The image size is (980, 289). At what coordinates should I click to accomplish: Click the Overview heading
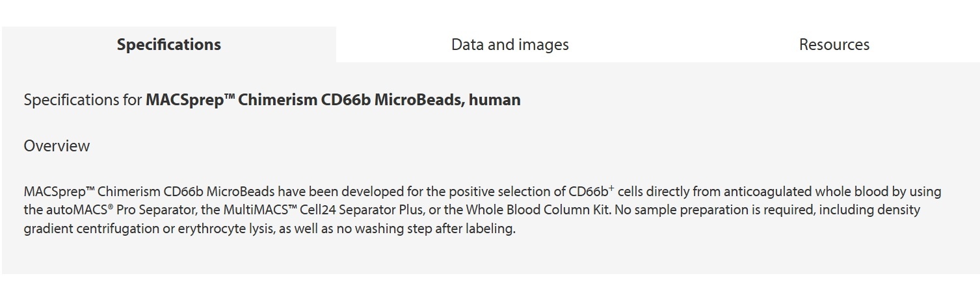click(x=57, y=146)
